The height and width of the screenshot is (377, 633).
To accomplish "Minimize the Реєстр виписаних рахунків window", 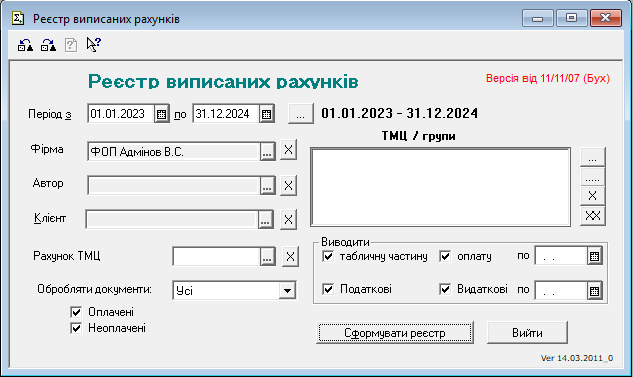I will click(x=538, y=18).
